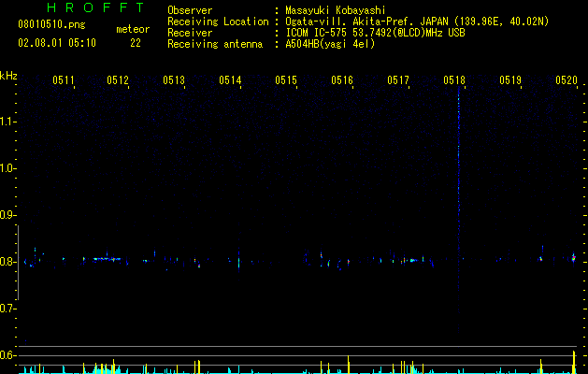Click the 0.6 kHz axis label
The width and height of the screenshot is (588, 374).
(x=7, y=355)
